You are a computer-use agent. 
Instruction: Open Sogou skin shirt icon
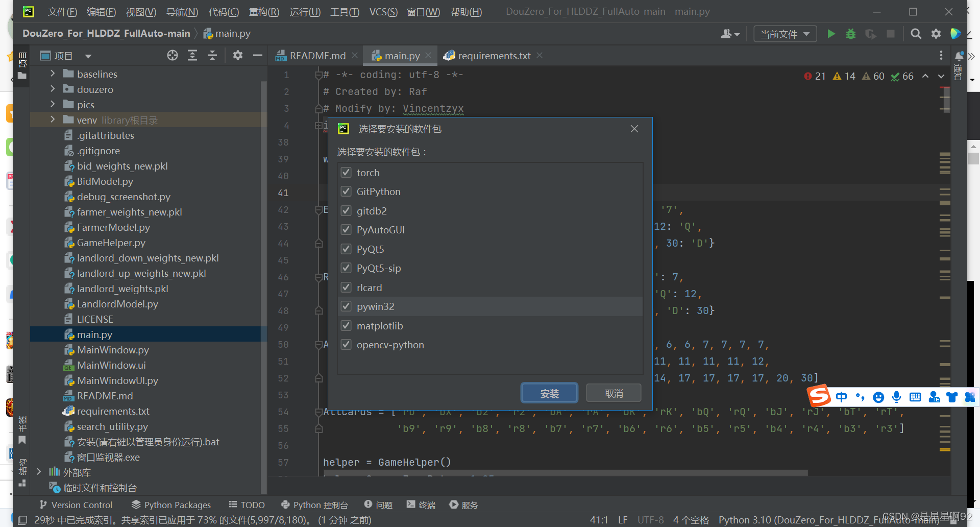pyautogui.click(x=952, y=397)
